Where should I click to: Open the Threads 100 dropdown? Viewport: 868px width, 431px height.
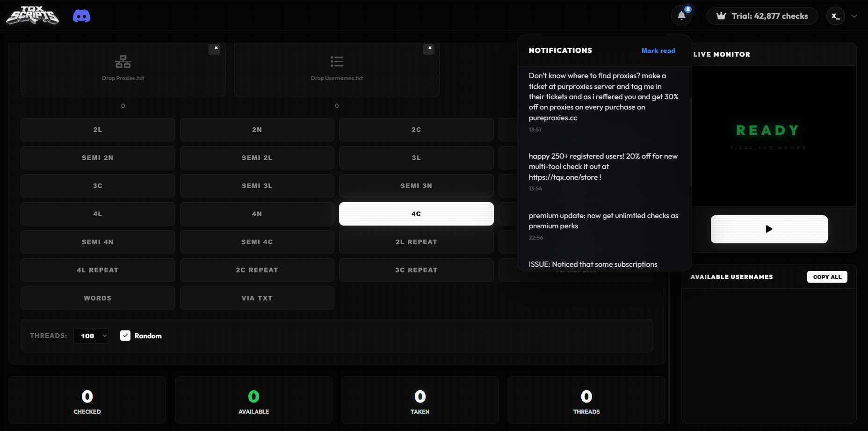pos(91,336)
